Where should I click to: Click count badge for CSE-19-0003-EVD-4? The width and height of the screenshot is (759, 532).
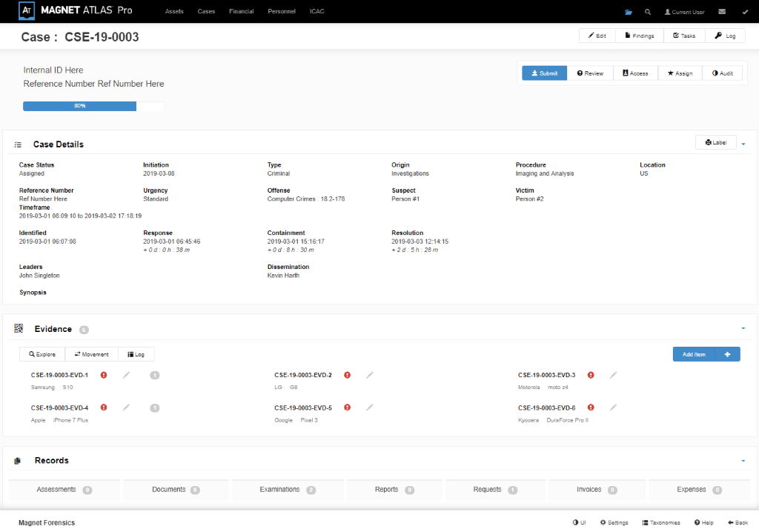point(154,408)
